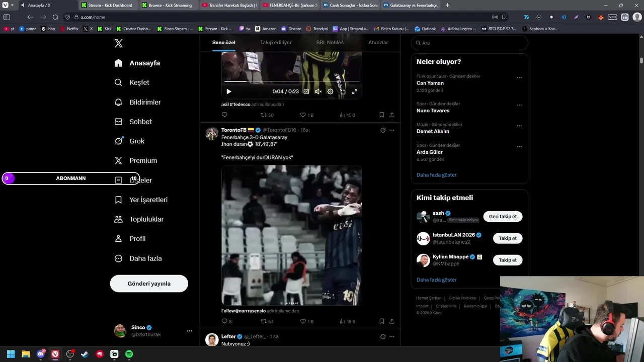This screenshot has width=644, height=362.
Task: Open Demet Akalın trend options
Action: (x=519, y=126)
